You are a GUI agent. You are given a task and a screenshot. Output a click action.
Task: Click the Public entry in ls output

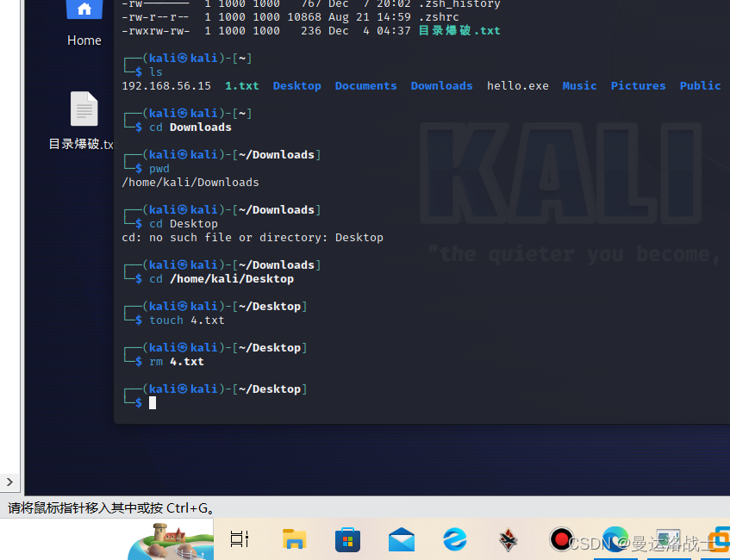click(700, 85)
